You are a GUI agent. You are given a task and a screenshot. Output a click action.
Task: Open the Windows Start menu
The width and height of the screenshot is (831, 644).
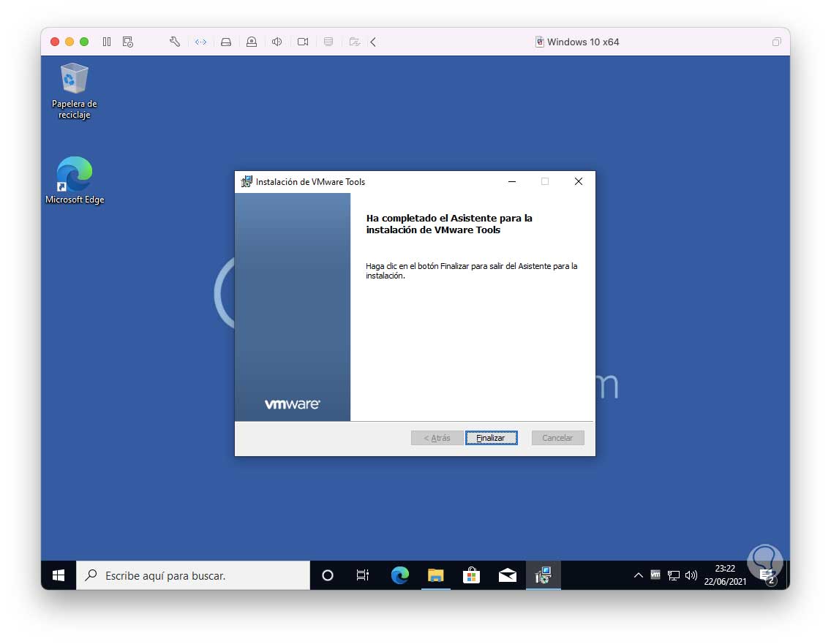(59, 575)
